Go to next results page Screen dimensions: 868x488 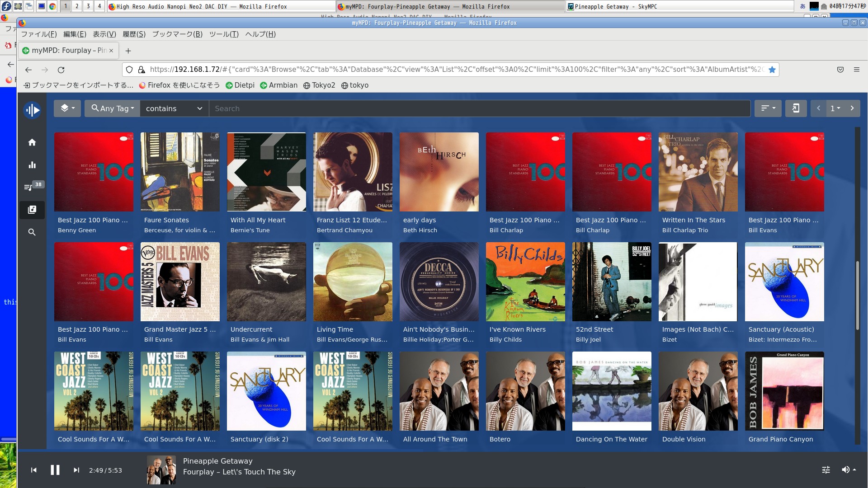coord(852,108)
